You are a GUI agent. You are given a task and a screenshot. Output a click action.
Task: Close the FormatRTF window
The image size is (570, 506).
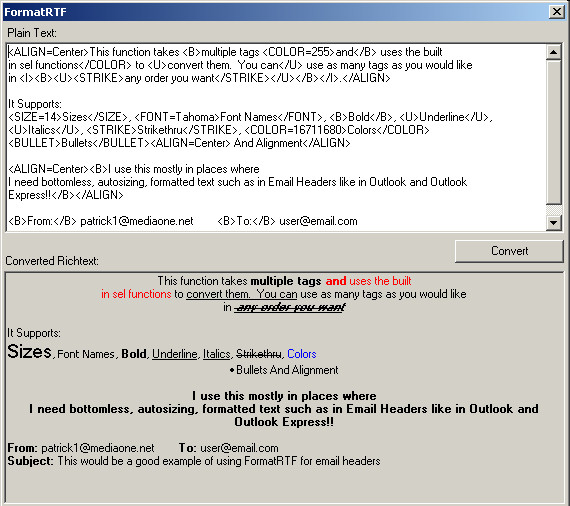click(557, 12)
